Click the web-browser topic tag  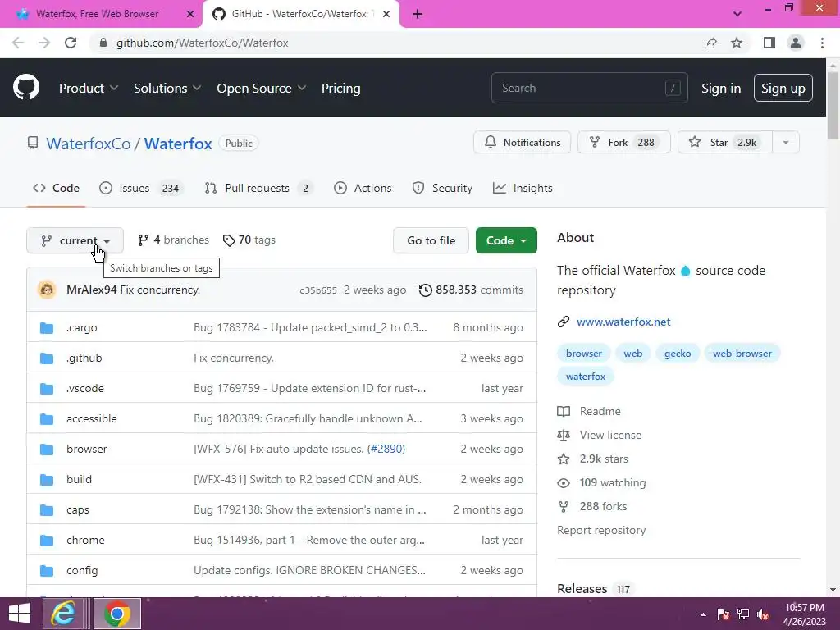tap(742, 354)
